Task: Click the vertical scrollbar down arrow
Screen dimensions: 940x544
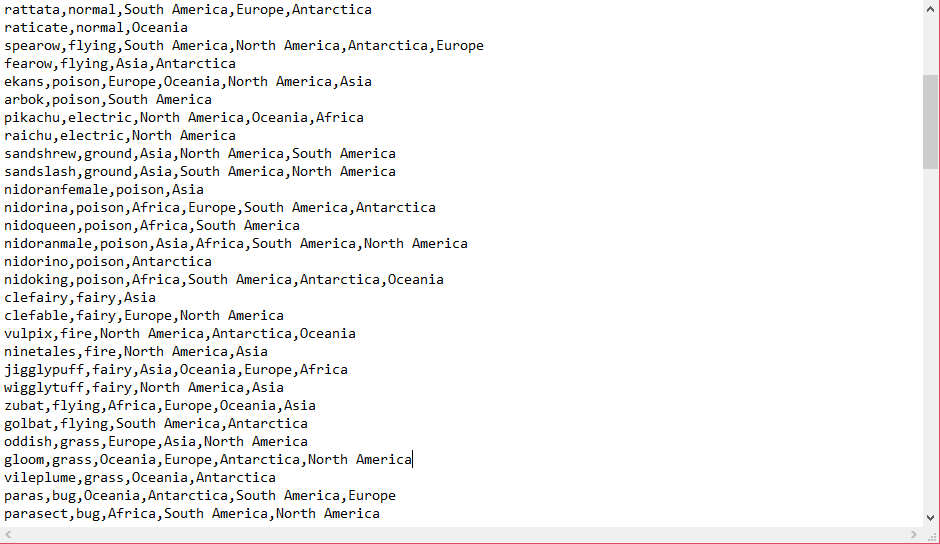Action: pyautogui.click(x=930, y=518)
